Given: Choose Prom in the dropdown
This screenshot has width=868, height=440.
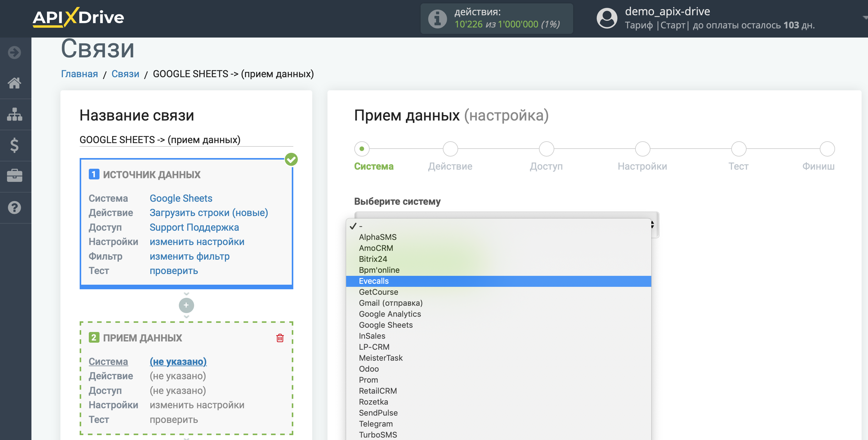Looking at the screenshot, I should (x=498, y=380).
